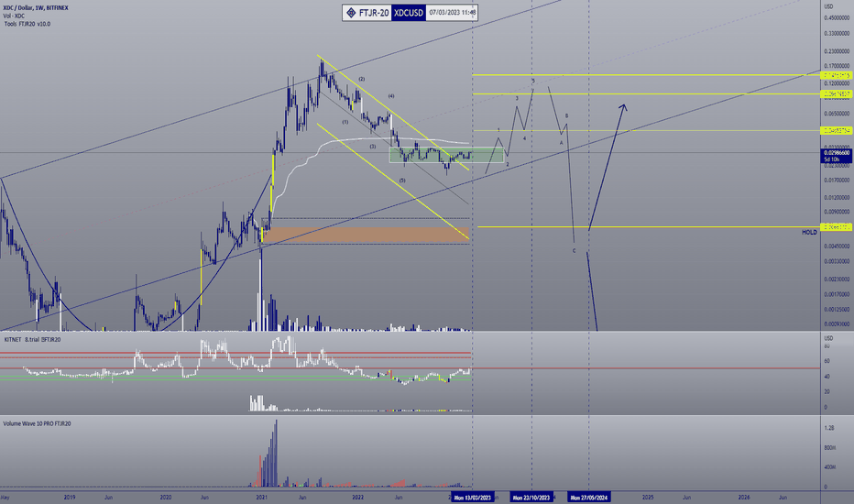Select the wave label (4) on chart

(x=391, y=96)
